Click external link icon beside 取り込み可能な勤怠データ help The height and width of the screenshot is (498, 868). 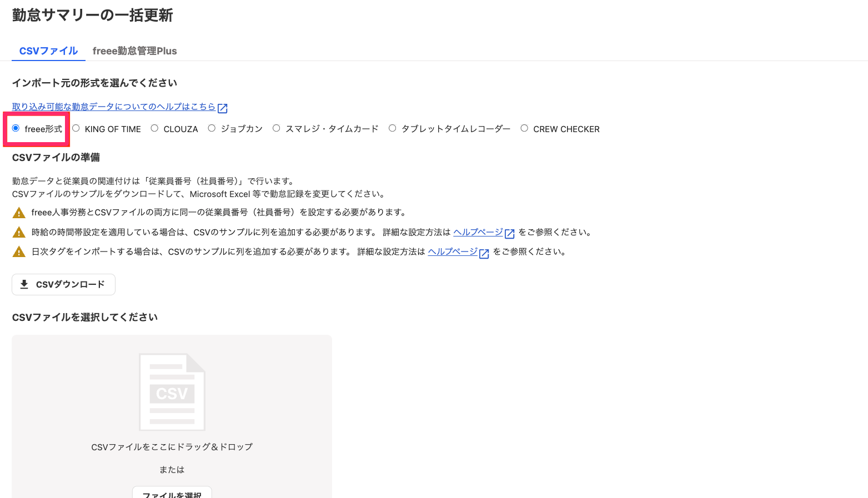coord(223,108)
